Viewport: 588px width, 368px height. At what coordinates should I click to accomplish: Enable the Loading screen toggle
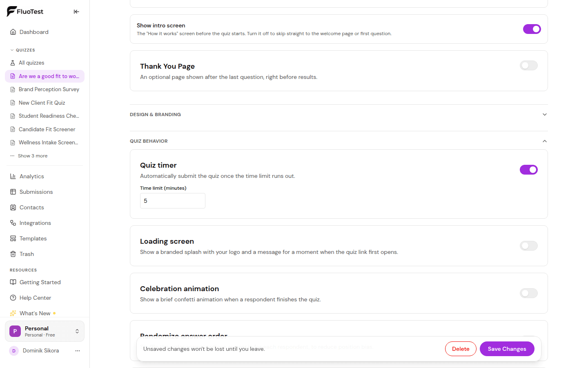point(529,246)
